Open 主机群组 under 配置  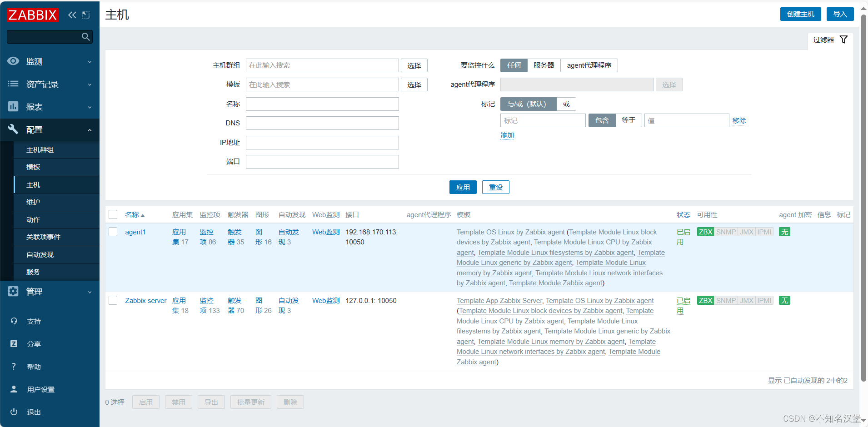[x=57, y=150]
